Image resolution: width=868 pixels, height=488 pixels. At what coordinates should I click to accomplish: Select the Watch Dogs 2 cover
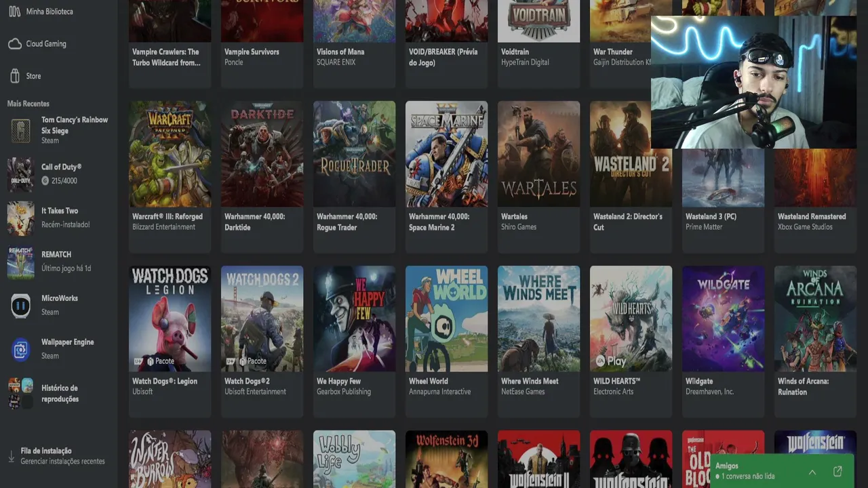point(262,319)
